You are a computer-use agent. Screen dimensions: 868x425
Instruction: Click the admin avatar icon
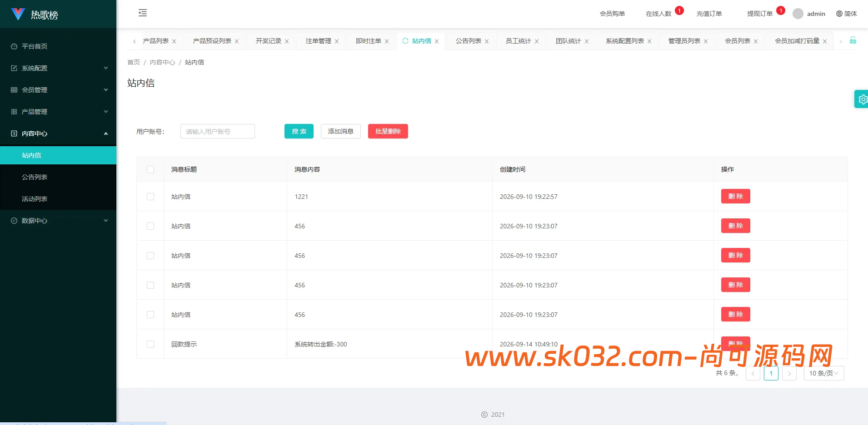click(798, 14)
